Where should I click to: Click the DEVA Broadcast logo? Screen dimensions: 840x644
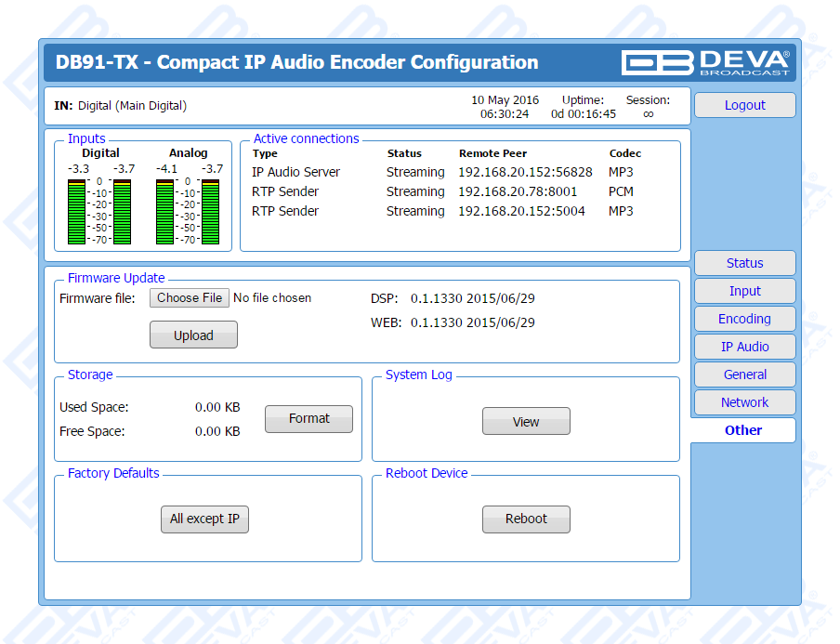coord(706,62)
